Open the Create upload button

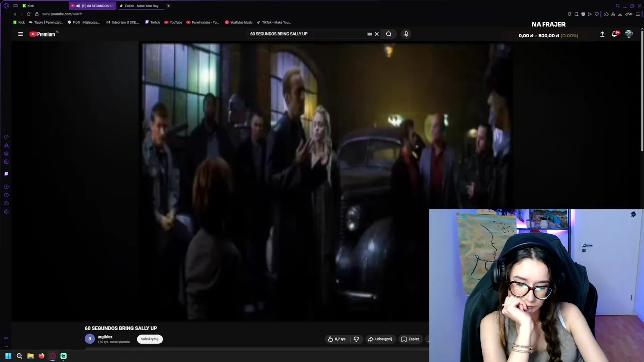[x=602, y=34]
